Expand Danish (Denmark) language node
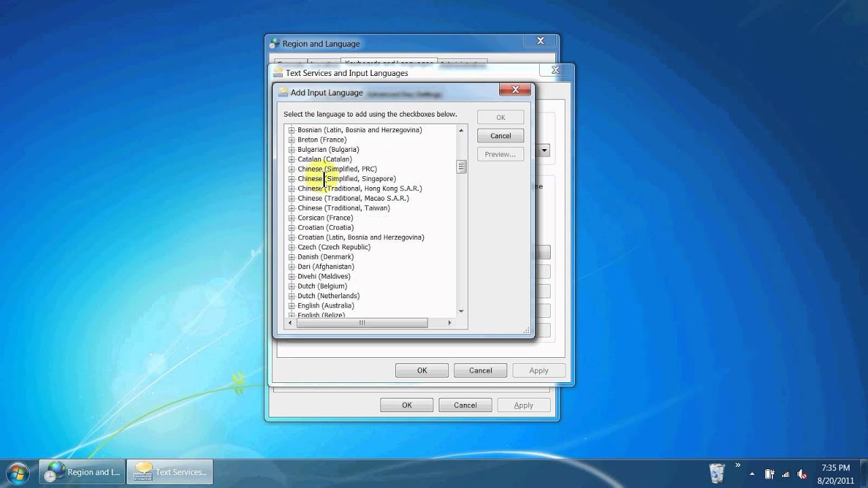Screen dimensions: 868x488 [x=292, y=257]
